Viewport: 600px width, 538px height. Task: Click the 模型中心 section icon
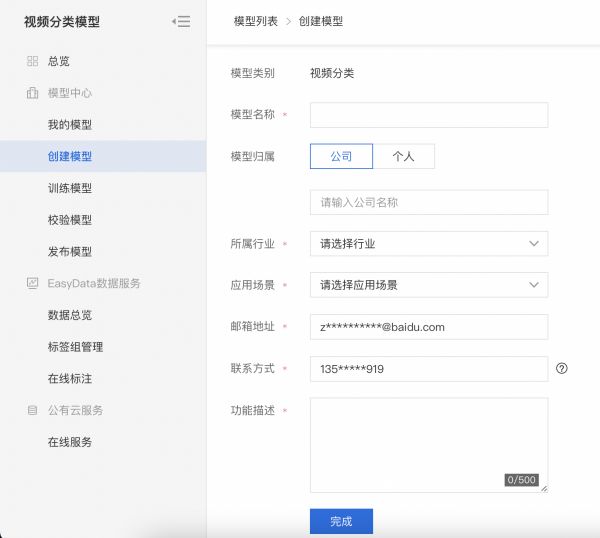click(33, 93)
